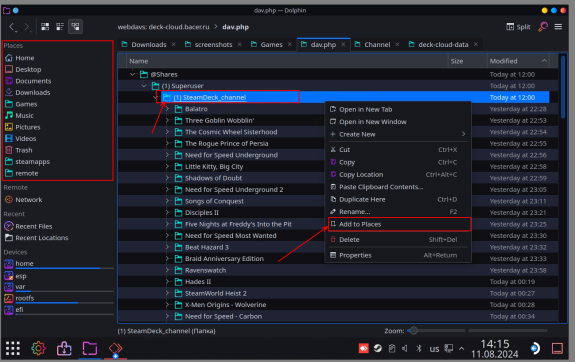
Task: Expand the Balatro folder
Action: point(168,109)
